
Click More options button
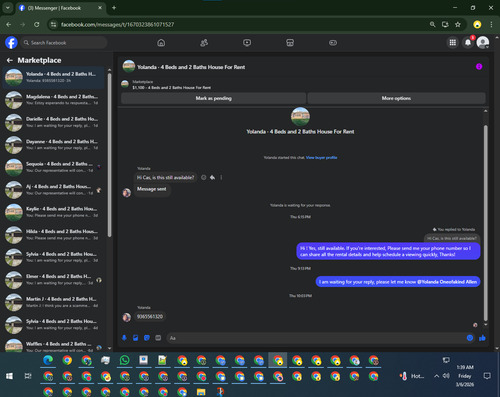[x=396, y=98]
